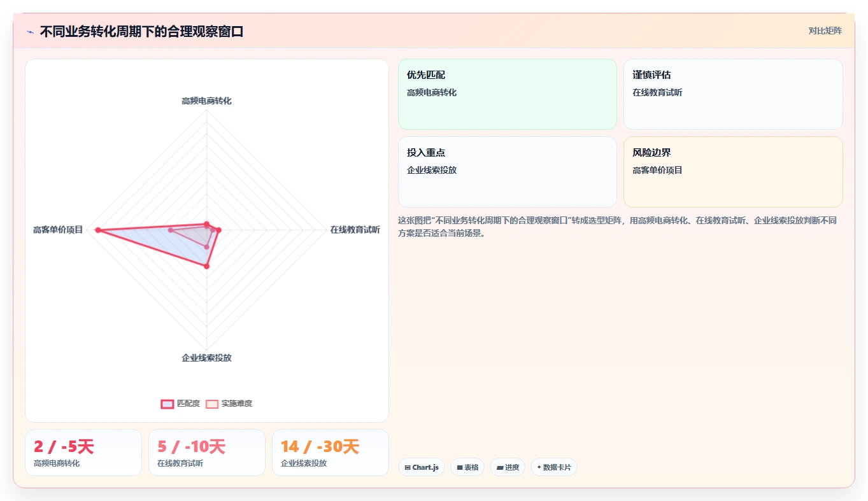868x501 pixels.
Task: Click the 匹配度 legend label
Action: coord(189,404)
